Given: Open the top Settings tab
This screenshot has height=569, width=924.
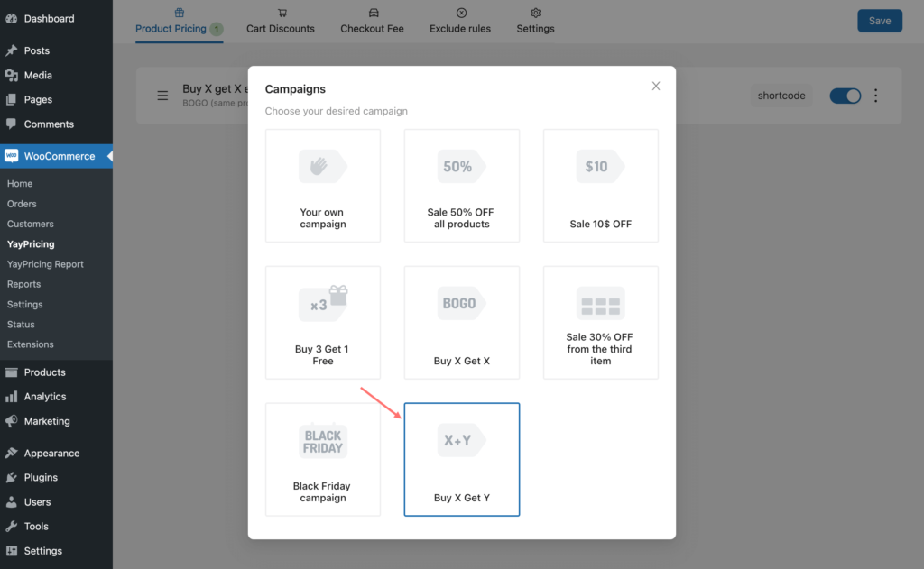Looking at the screenshot, I should click(x=536, y=22).
